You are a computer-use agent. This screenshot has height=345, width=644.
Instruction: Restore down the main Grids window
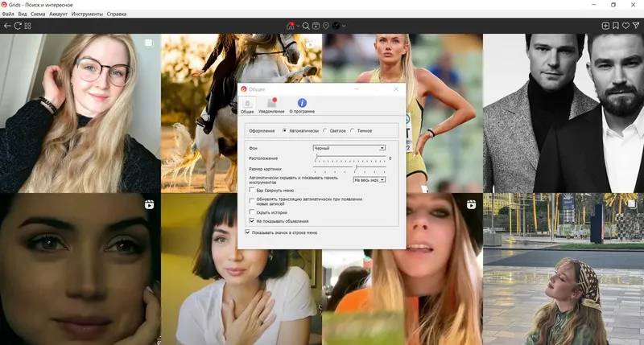[613, 5]
